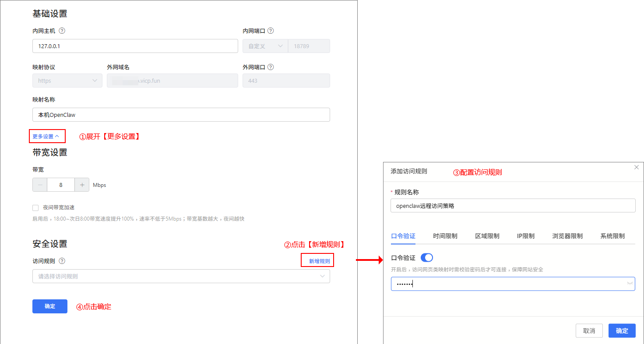Open the help tooltip for 外网端口
Screen dimensions: 644x344
(271, 67)
